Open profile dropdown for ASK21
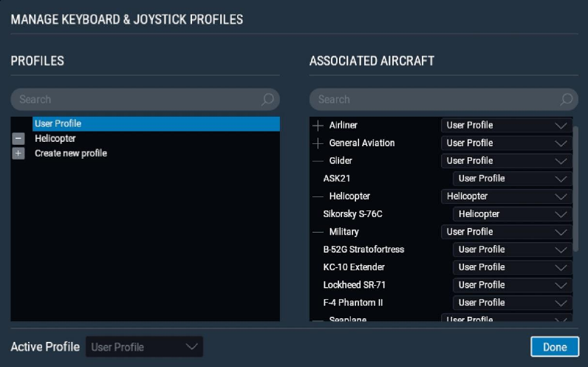This screenshot has height=367, width=588. click(x=512, y=179)
